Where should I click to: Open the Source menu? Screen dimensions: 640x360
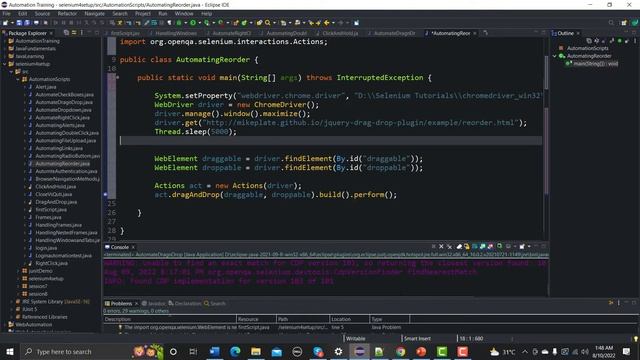[42, 13]
